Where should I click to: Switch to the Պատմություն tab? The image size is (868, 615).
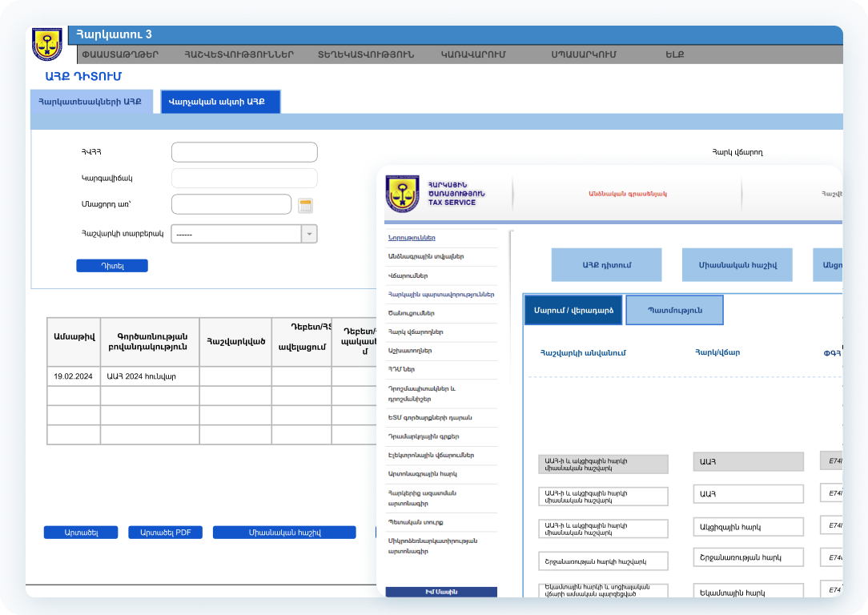tap(674, 310)
